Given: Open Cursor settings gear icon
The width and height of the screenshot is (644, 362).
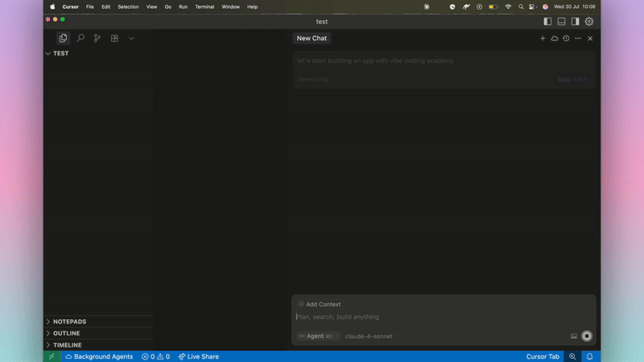Looking at the screenshot, I should coord(589,22).
